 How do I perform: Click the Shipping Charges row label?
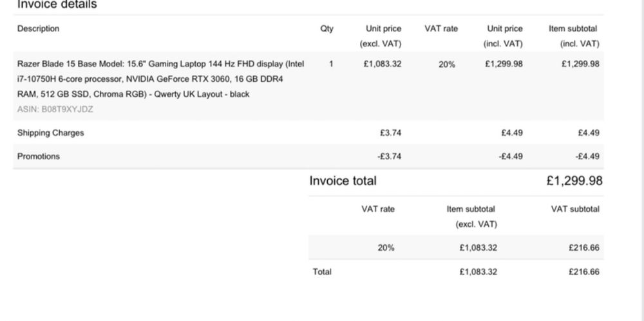[x=50, y=133]
